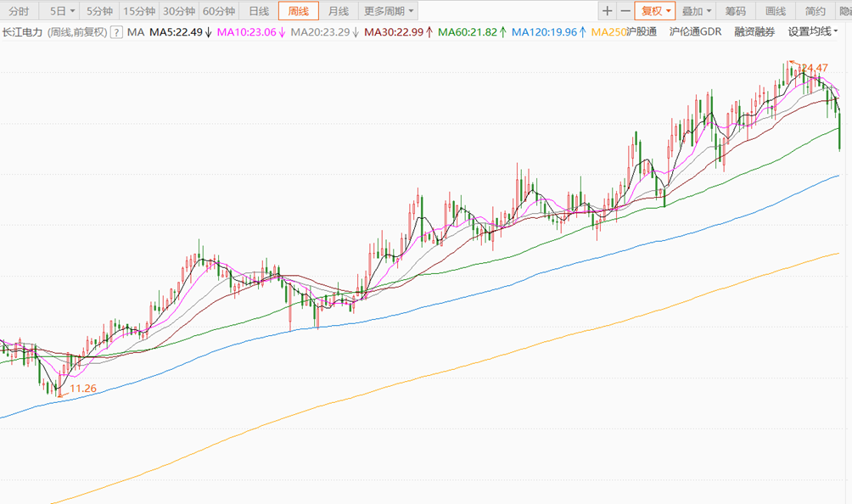852x504 pixels.
Task: Switch to 日线 daily chart
Action: [259, 11]
